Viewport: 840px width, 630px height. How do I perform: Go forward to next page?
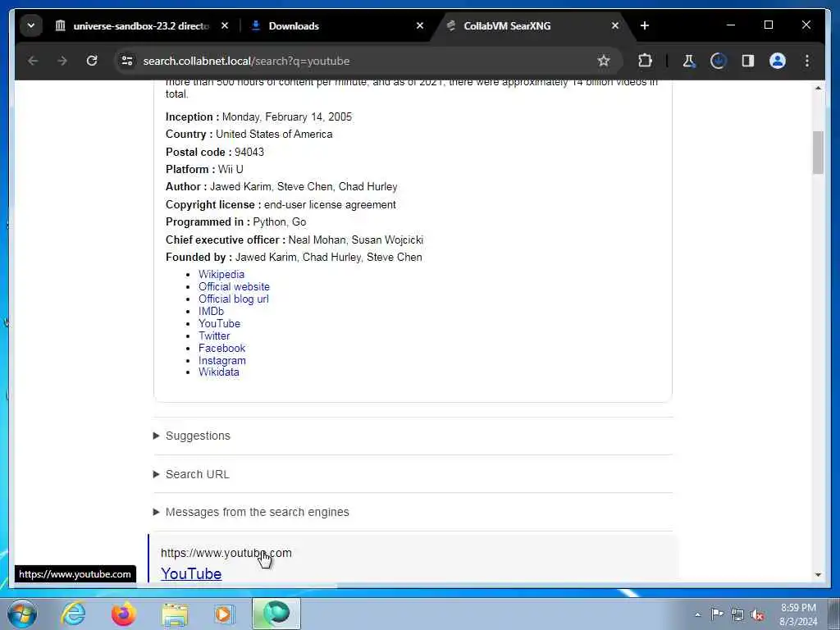tap(62, 61)
